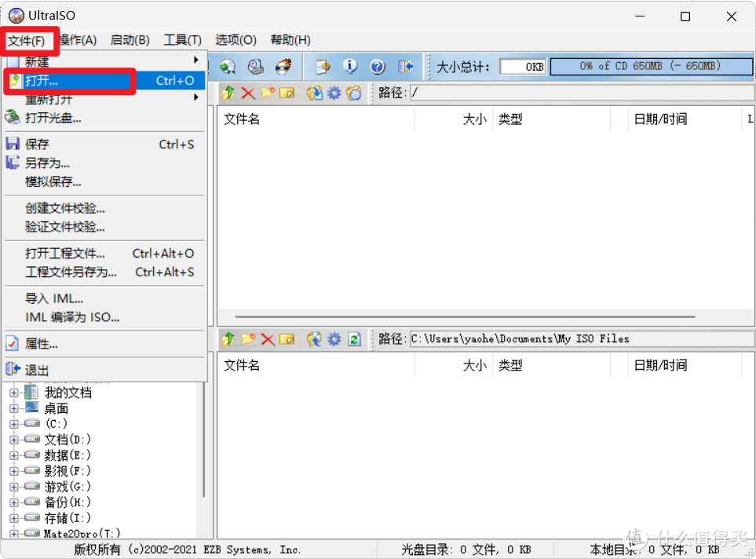Click the 大小总计 size value field
This screenshot has width=756, height=559.
coord(523,67)
